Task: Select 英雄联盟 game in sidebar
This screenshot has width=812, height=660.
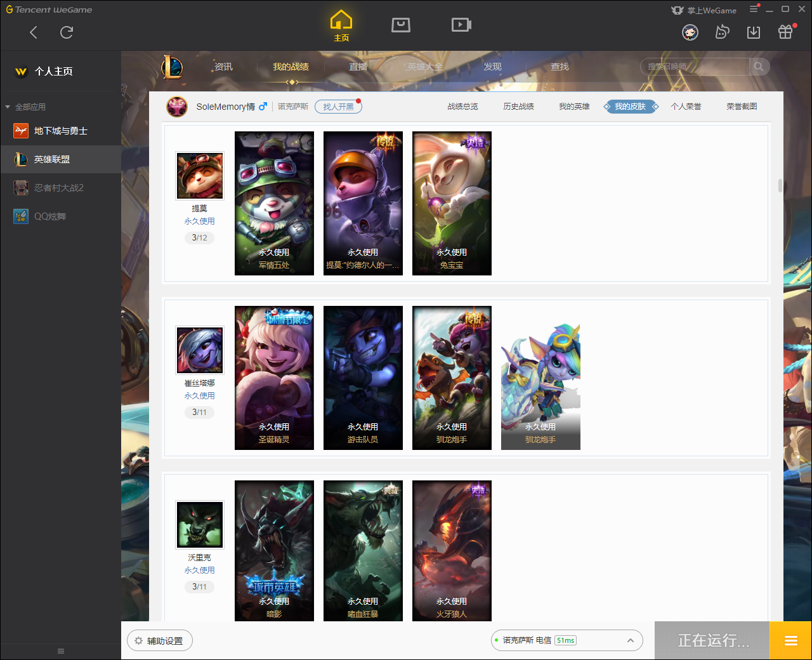Action: (x=60, y=159)
